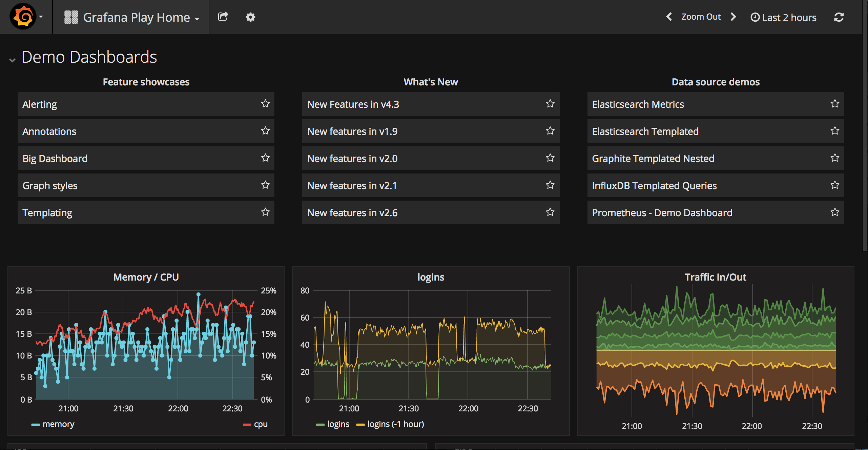Click the zoom out right arrow icon
Screen dimensions: 868x450
click(x=736, y=17)
